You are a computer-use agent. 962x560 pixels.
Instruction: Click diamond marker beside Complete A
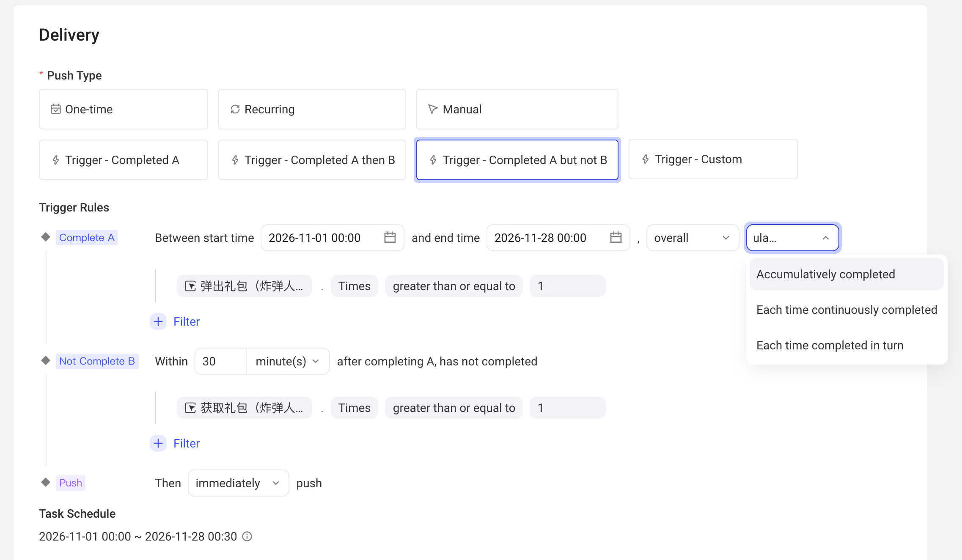tap(46, 237)
